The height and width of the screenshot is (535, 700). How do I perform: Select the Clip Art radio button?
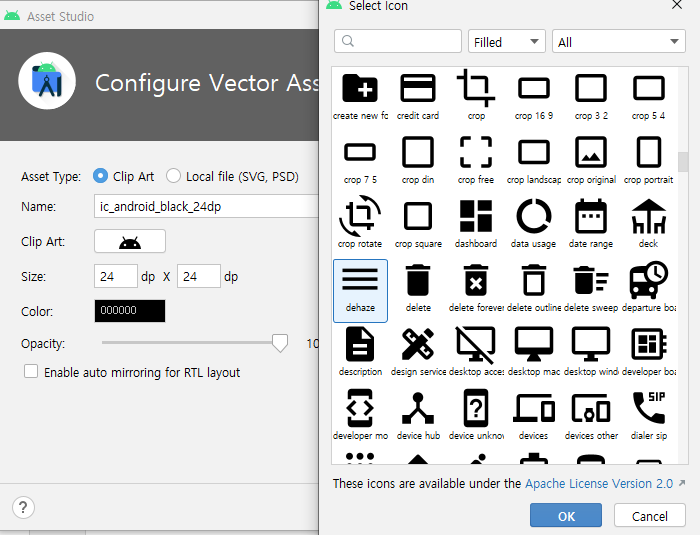point(100,176)
